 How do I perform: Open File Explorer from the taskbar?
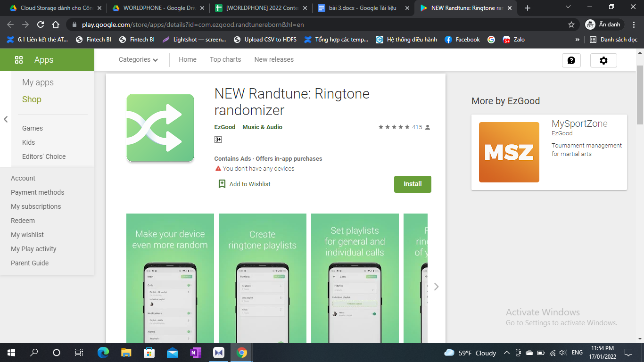point(126,353)
